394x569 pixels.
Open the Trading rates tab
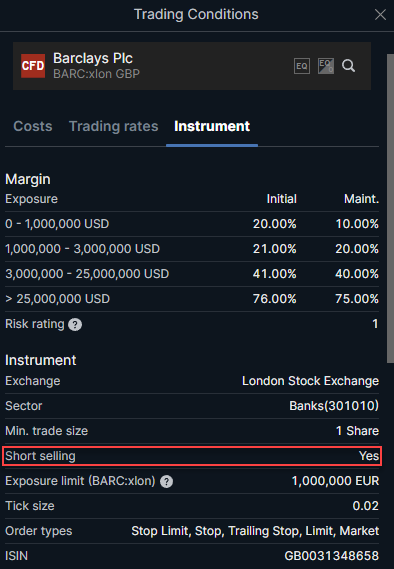click(x=114, y=126)
